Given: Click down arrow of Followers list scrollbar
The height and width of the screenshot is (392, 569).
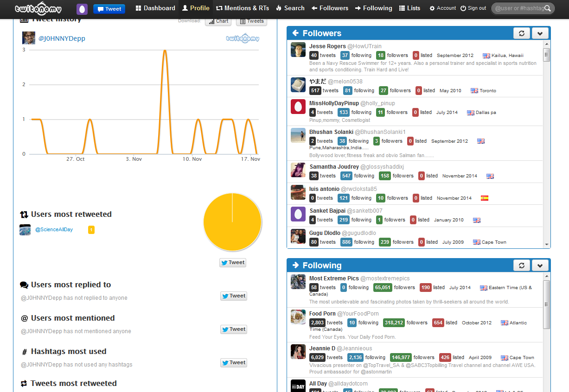Looking at the screenshot, I should (x=547, y=245).
